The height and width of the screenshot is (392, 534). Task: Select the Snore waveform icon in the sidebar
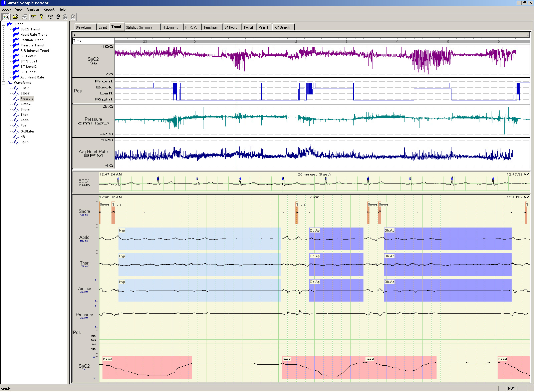[x=15, y=109]
